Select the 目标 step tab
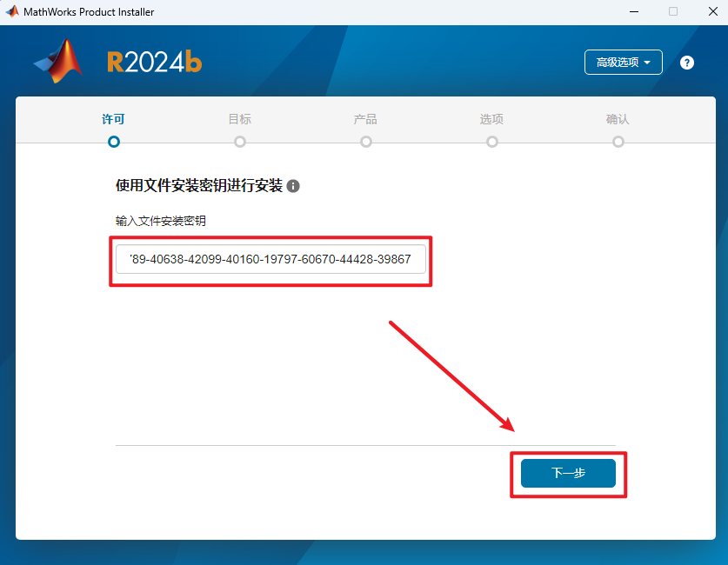Screen dimensions: 728x565 [x=239, y=119]
